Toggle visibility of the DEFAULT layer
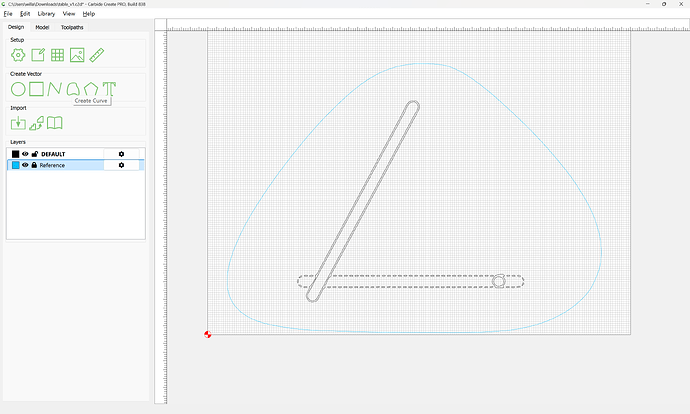This screenshot has height=414, width=690. [x=26, y=154]
